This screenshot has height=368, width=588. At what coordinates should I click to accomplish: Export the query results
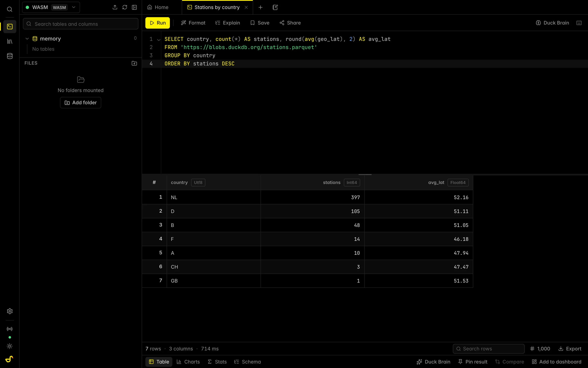point(570,349)
